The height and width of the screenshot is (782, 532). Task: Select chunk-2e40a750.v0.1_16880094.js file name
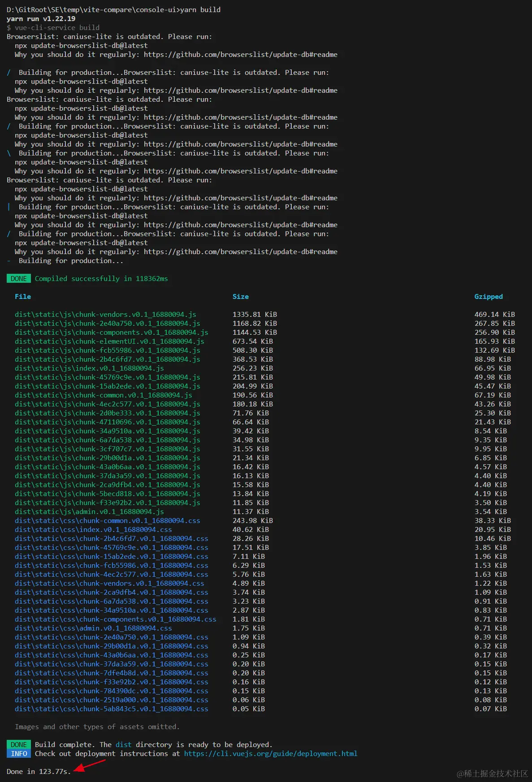[x=108, y=324]
